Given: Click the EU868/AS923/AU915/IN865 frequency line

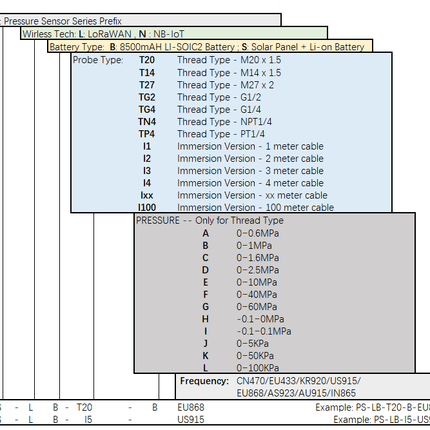Looking at the screenshot, I should coord(296,393).
